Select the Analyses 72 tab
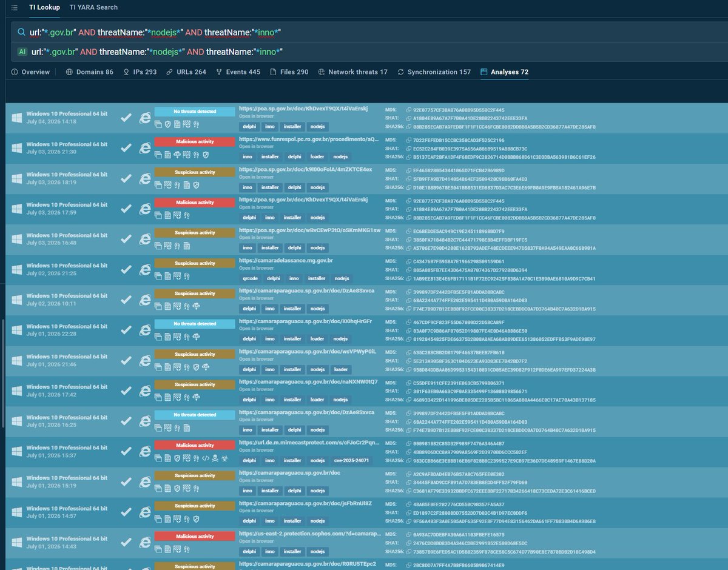Viewport: 728px width, 570px height. click(504, 72)
